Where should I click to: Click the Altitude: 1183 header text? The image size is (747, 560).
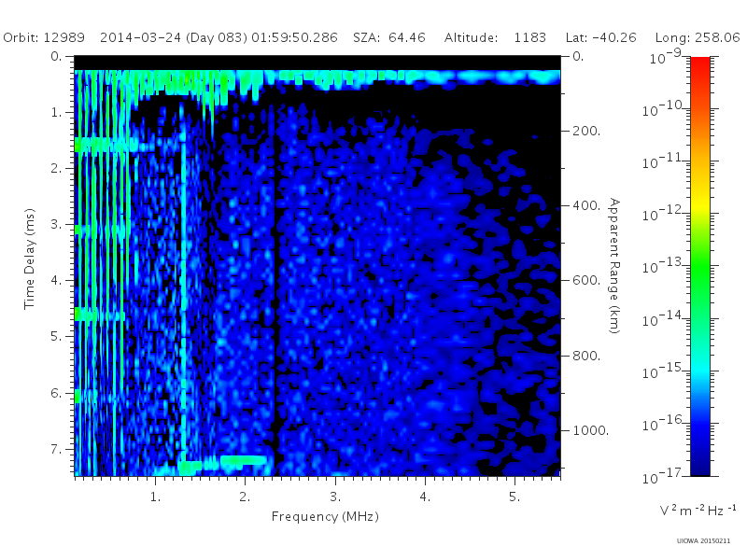[x=495, y=37]
